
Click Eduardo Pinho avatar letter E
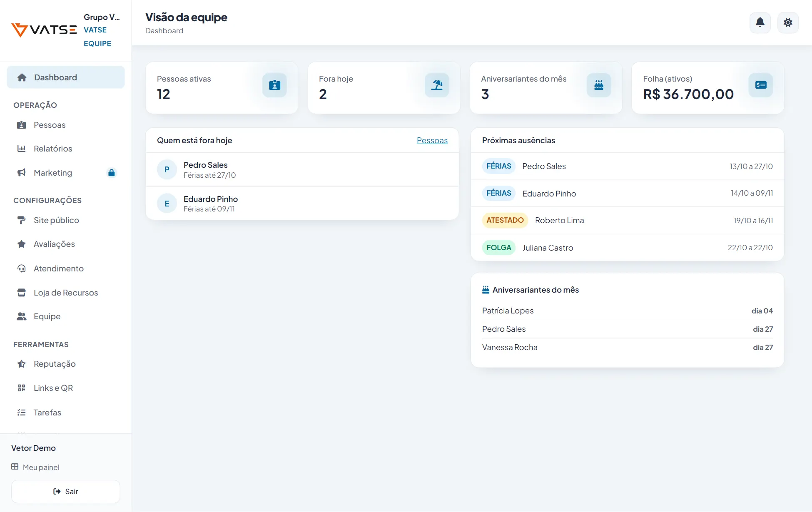(167, 204)
